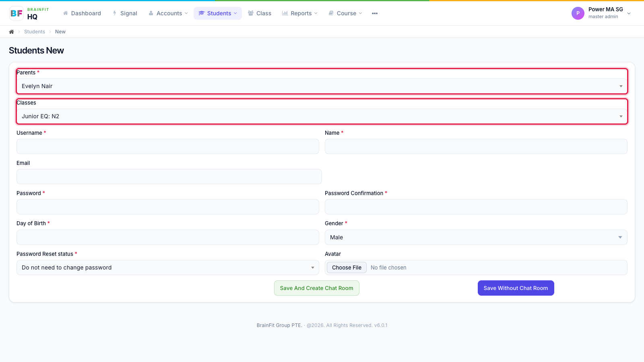The height and width of the screenshot is (362, 644).
Task: Open the Classes dropdown showing Junior EQ: N2
Action: click(x=322, y=116)
